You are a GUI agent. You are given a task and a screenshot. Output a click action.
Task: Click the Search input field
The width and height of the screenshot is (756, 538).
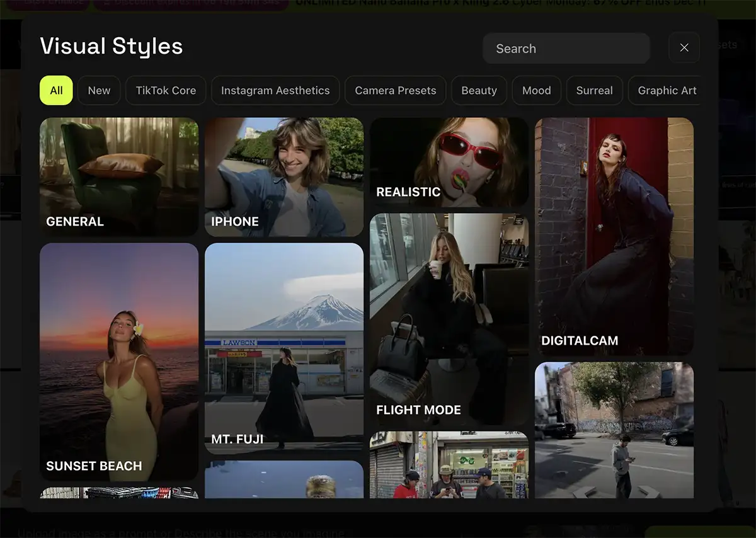pyautogui.click(x=566, y=49)
